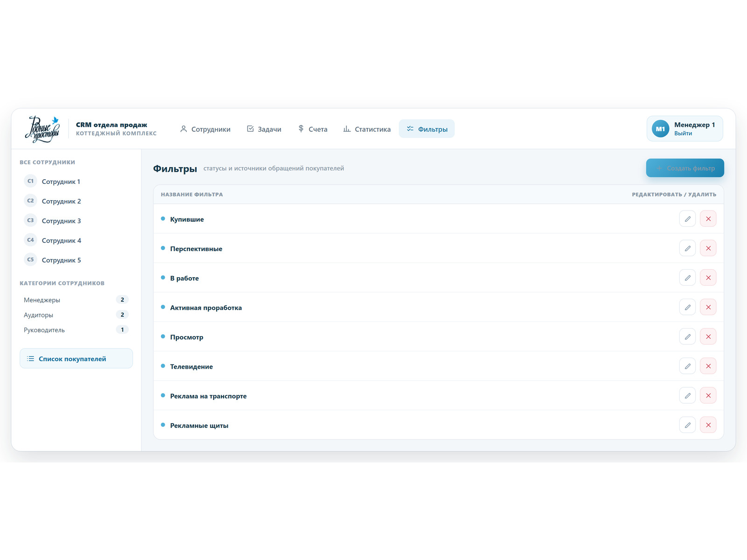
Task: Delete the Купившие filter
Action: 708,219
